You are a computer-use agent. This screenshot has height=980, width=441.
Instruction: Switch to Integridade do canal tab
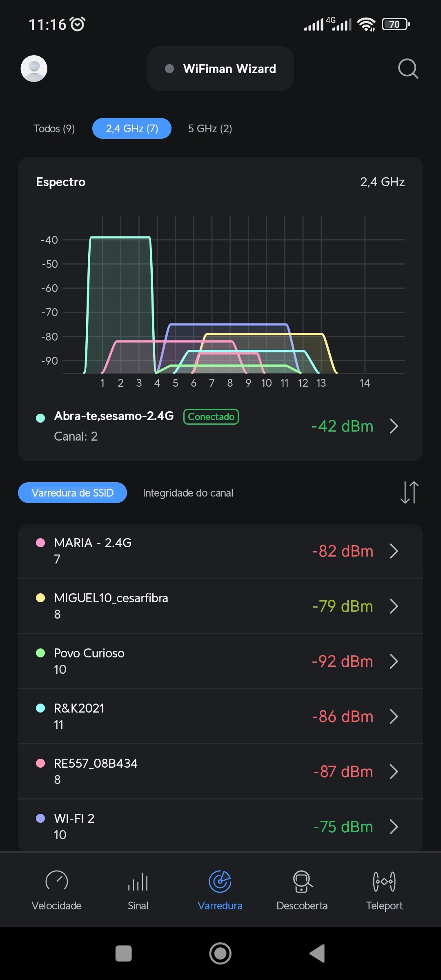pos(188,493)
